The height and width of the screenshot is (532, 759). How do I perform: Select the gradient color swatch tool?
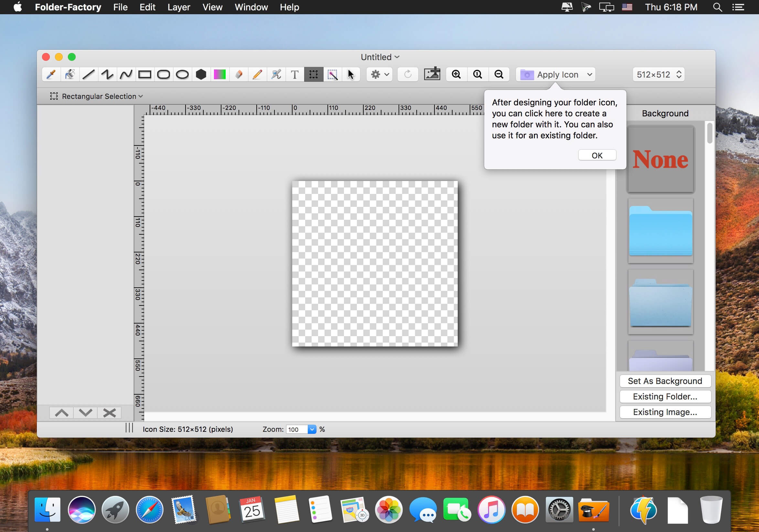click(220, 74)
